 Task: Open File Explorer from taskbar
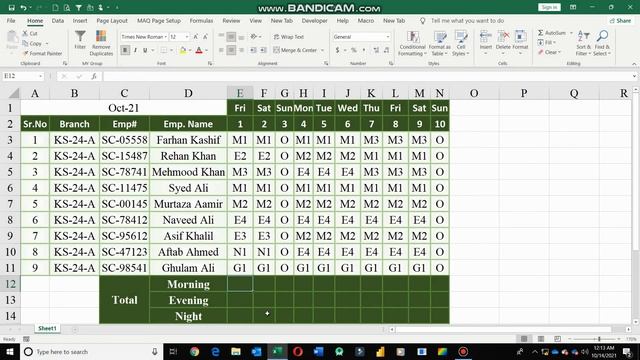pyautogui.click(x=236, y=351)
